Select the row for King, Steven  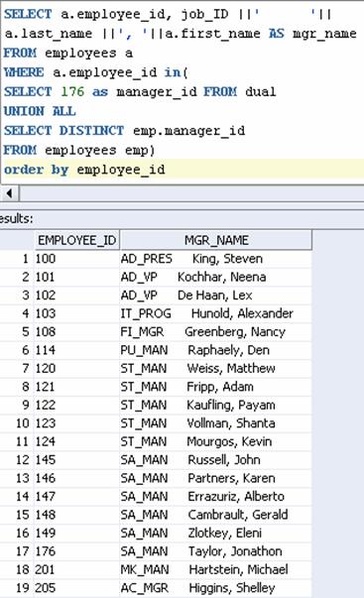tap(156, 259)
